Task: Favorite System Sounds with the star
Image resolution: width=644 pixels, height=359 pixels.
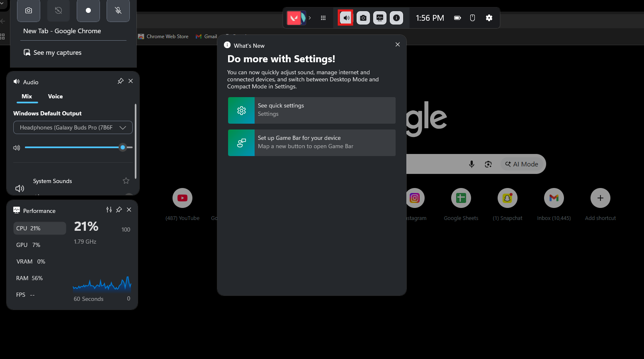Action: 126,181
